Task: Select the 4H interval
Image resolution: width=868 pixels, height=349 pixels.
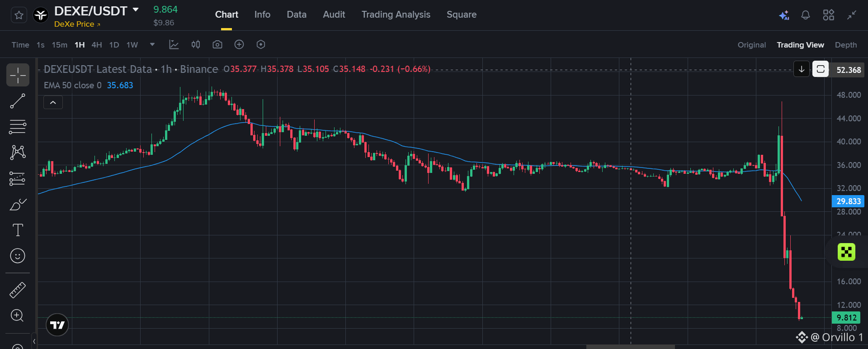Action: (97, 45)
